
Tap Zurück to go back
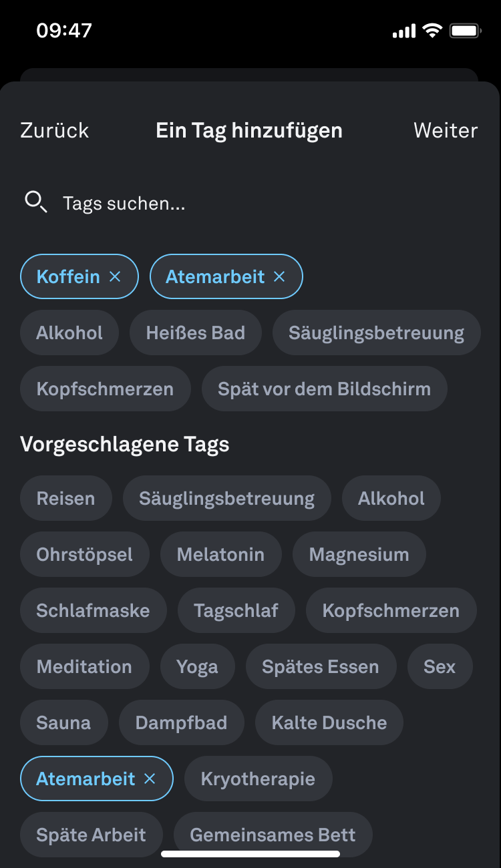(55, 130)
